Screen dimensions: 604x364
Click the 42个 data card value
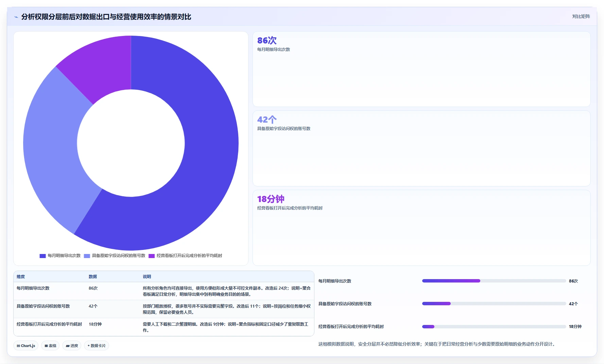pos(267,120)
